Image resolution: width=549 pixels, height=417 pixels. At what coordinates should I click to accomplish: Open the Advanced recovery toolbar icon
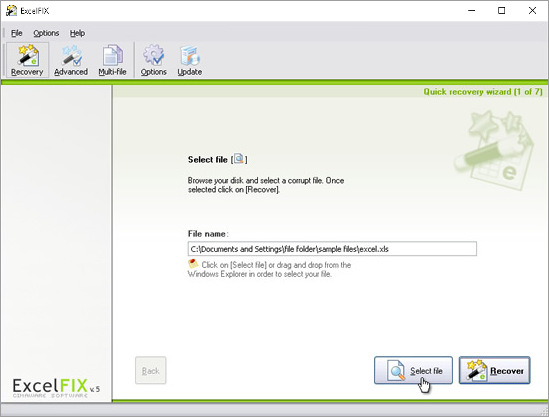pyautogui.click(x=71, y=60)
